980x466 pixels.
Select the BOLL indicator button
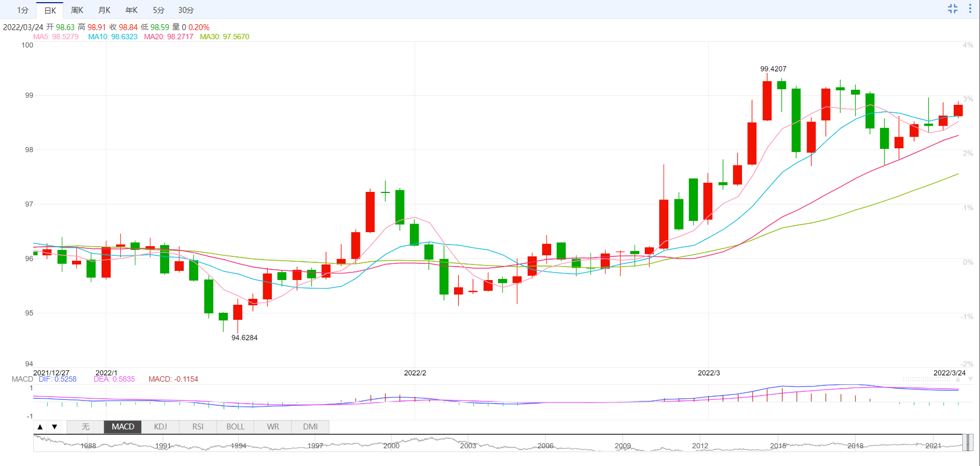235,427
